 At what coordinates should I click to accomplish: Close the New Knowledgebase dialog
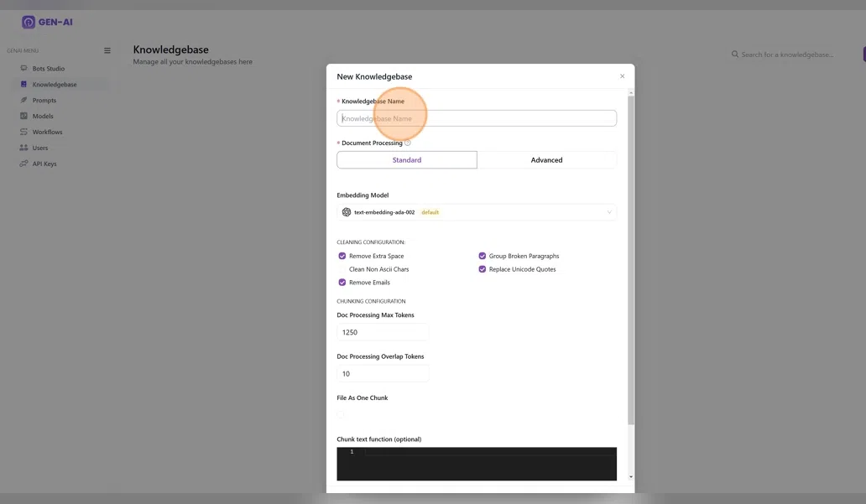(x=622, y=76)
